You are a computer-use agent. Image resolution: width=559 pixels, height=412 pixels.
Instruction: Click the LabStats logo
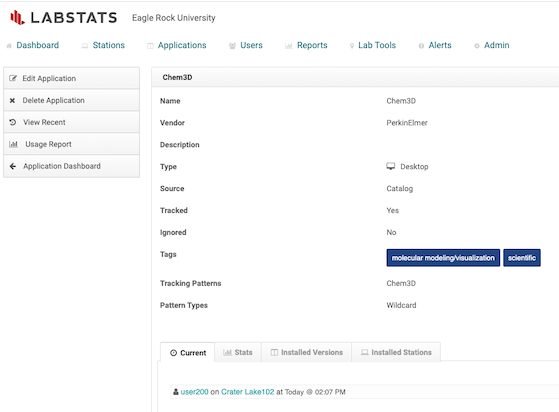click(63, 17)
